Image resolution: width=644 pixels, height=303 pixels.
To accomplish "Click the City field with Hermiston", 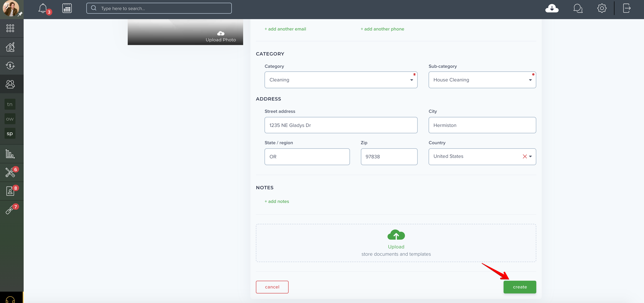I will click(x=482, y=125).
